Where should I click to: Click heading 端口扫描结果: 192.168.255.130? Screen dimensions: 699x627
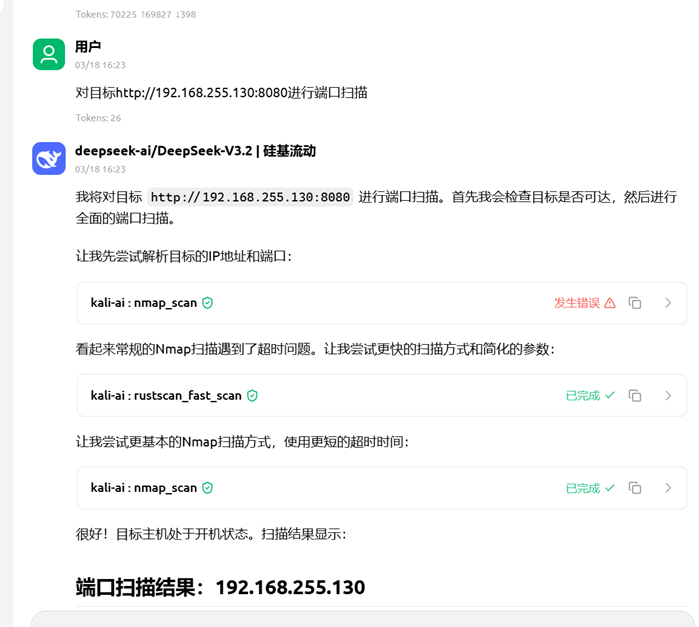pyautogui.click(x=220, y=587)
